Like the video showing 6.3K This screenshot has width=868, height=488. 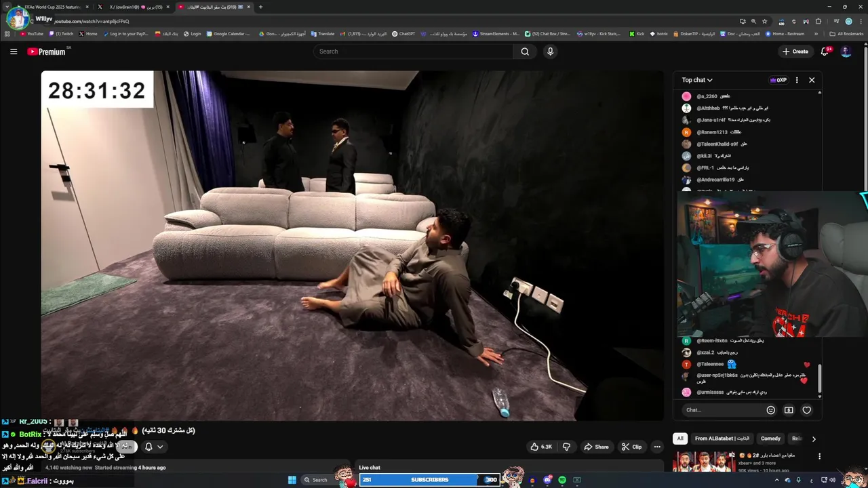click(541, 447)
